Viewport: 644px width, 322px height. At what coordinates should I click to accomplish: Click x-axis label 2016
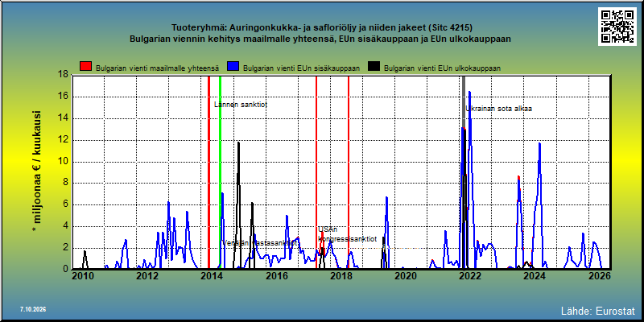pyautogui.click(x=276, y=276)
